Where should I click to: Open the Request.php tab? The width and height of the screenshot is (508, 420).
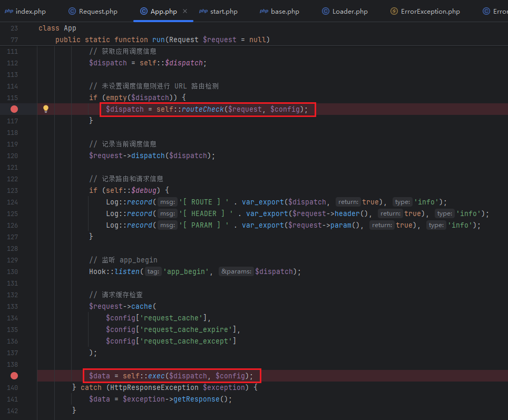[93, 12]
